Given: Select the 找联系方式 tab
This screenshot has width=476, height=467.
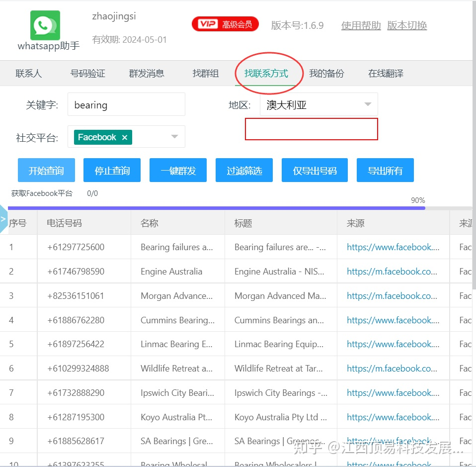Looking at the screenshot, I should point(266,73).
